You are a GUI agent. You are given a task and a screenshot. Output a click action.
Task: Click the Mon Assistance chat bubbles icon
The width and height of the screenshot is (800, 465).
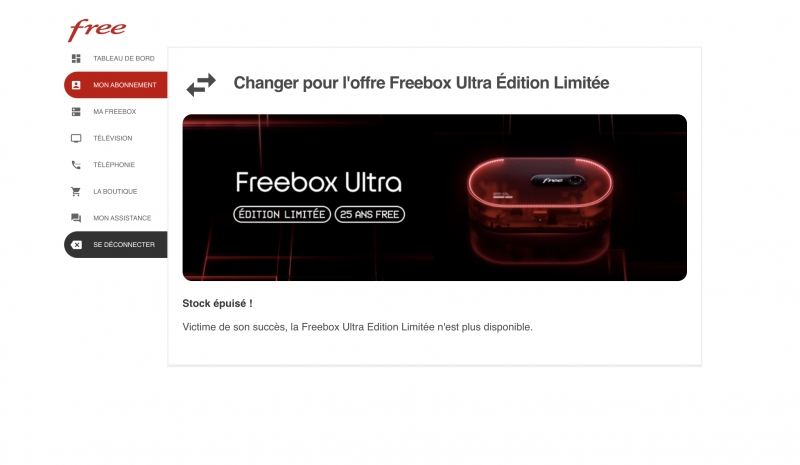pos(76,218)
